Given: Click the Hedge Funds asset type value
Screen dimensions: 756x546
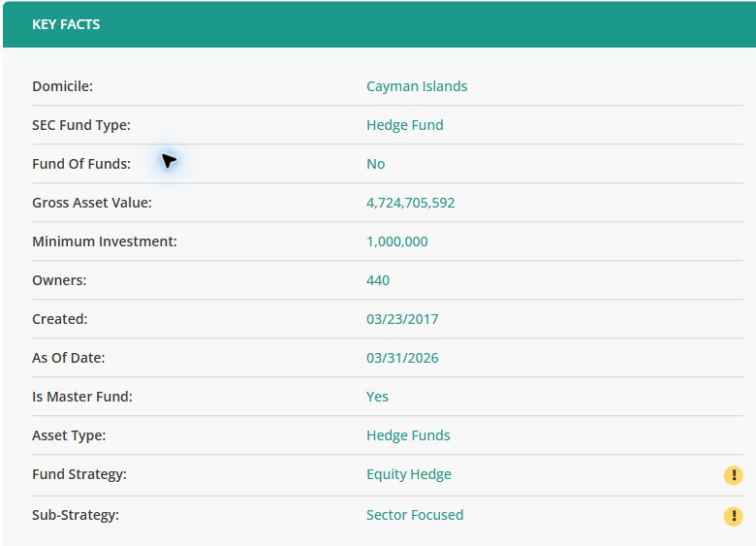Looking at the screenshot, I should 408,435.
